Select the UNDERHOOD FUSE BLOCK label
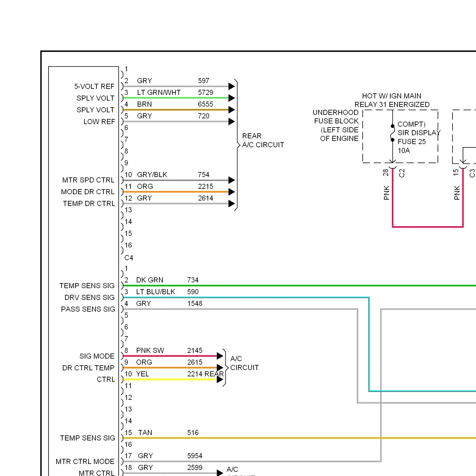476x476 pixels. coord(336,117)
